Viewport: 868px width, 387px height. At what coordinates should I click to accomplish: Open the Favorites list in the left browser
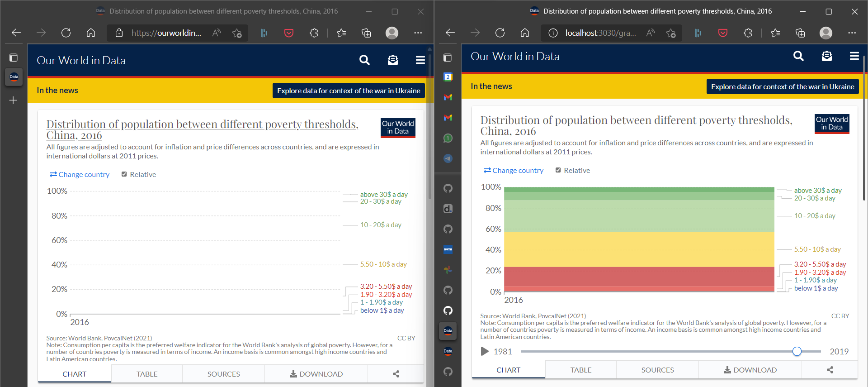341,33
